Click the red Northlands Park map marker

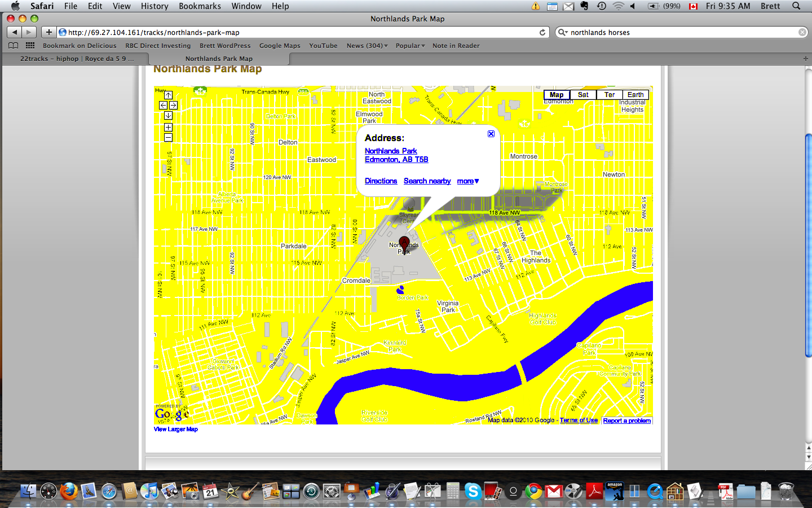404,244
